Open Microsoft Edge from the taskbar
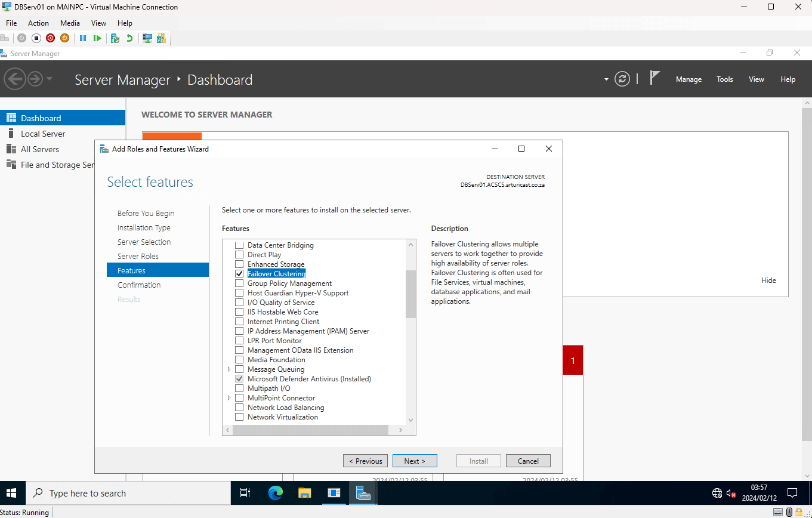Screen dimensions: 812x518 coord(275,493)
